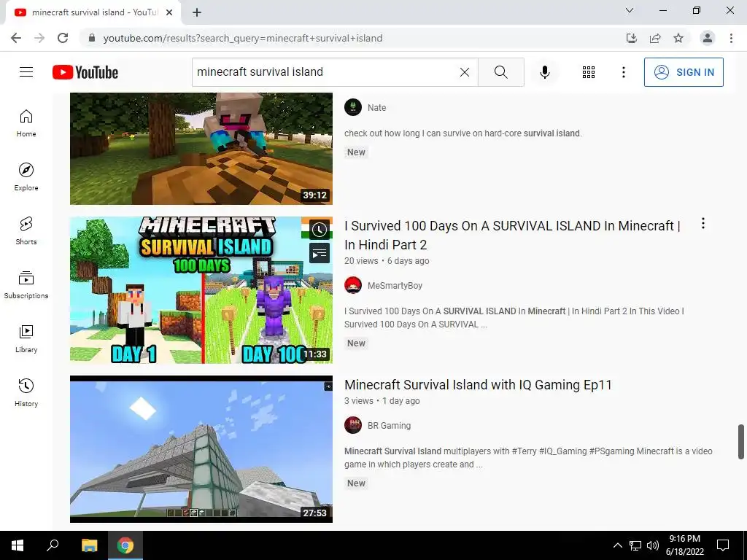Open BR Gaming channel avatar
Image resolution: width=747 pixels, height=560 pixels.
click(353, 425)
